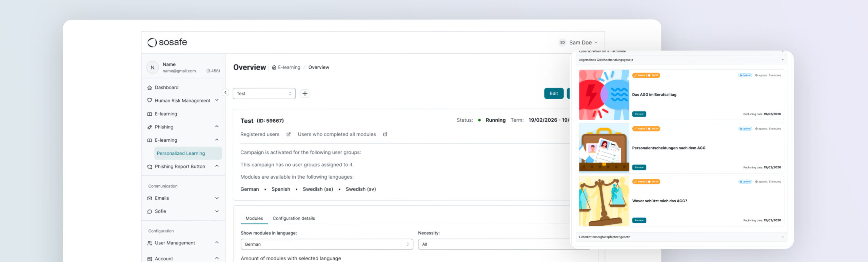Click the Human Risk Management shield icon
This screenshot has height=262, width=868.
pyautogui.click(x=150, y=100)
